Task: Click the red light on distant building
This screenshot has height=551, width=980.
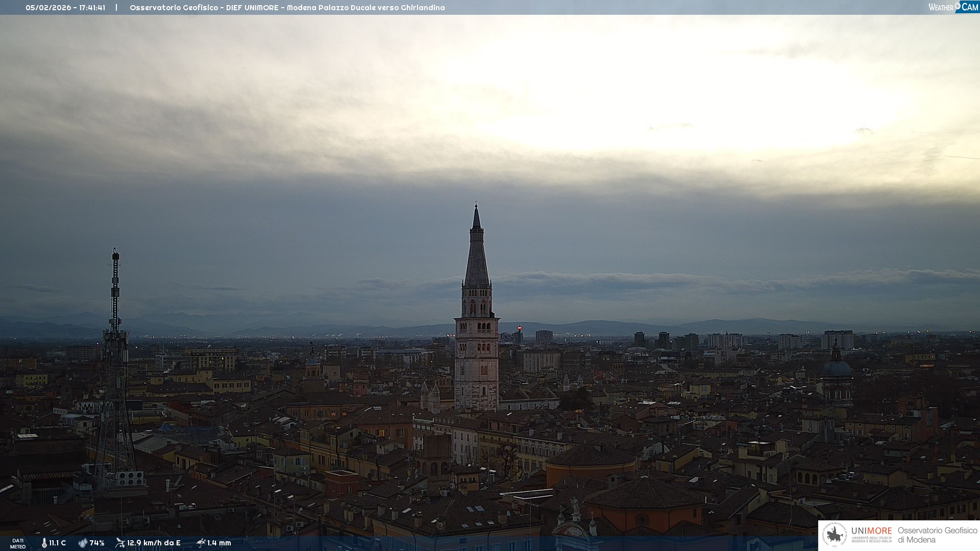Action: tap(520, 328)
